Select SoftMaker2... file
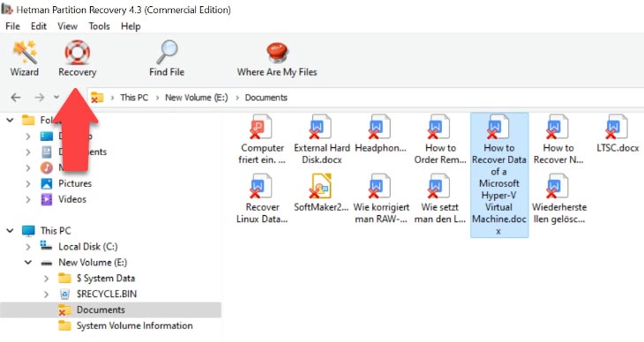 (x=321, y=193)
